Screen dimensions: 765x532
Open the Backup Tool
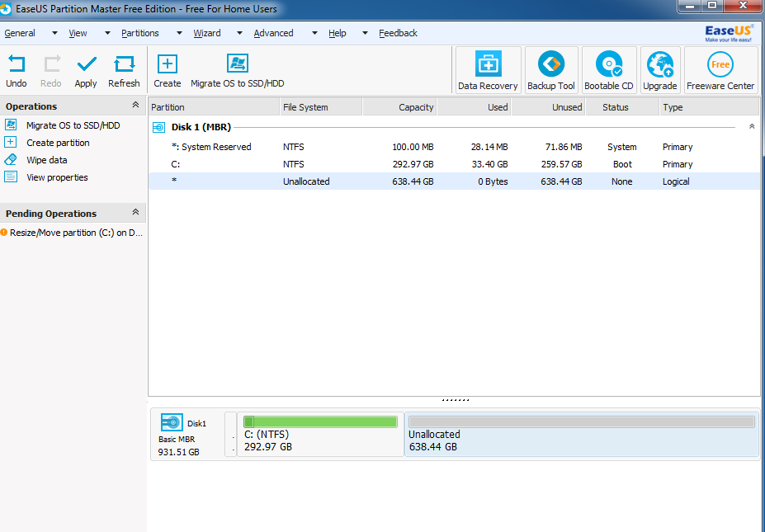pos(551,70)
